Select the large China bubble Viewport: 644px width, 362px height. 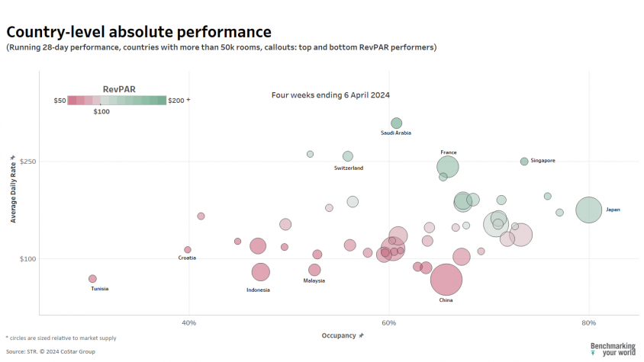click(446, 280)
